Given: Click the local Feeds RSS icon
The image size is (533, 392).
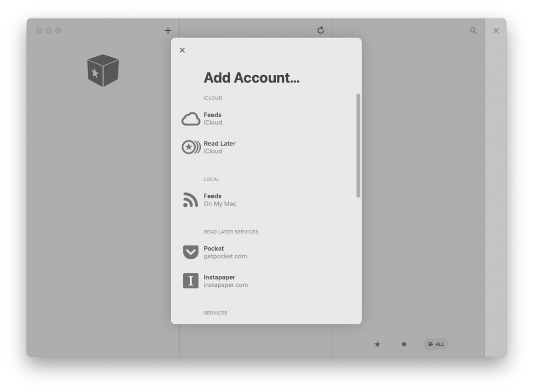Looking at the screenshot, I should [191, 199].
